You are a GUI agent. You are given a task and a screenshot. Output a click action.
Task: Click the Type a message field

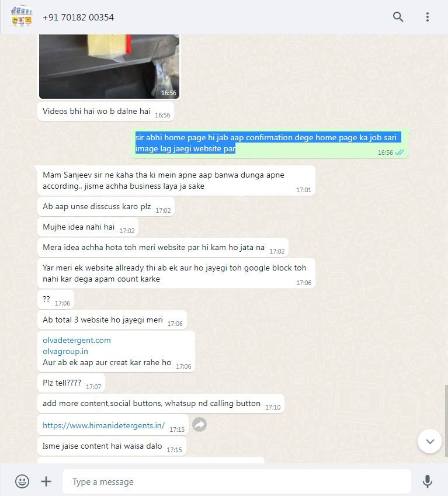[x=237, y=482]
